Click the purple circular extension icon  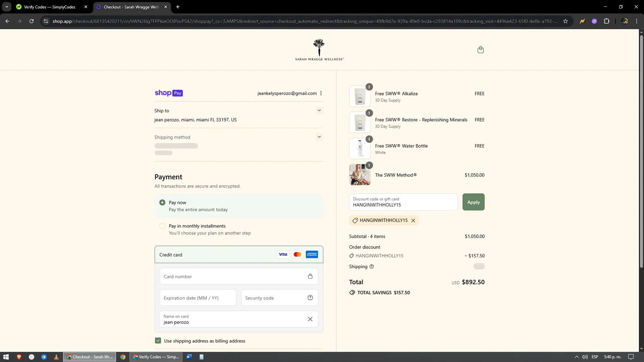[594, 21]
